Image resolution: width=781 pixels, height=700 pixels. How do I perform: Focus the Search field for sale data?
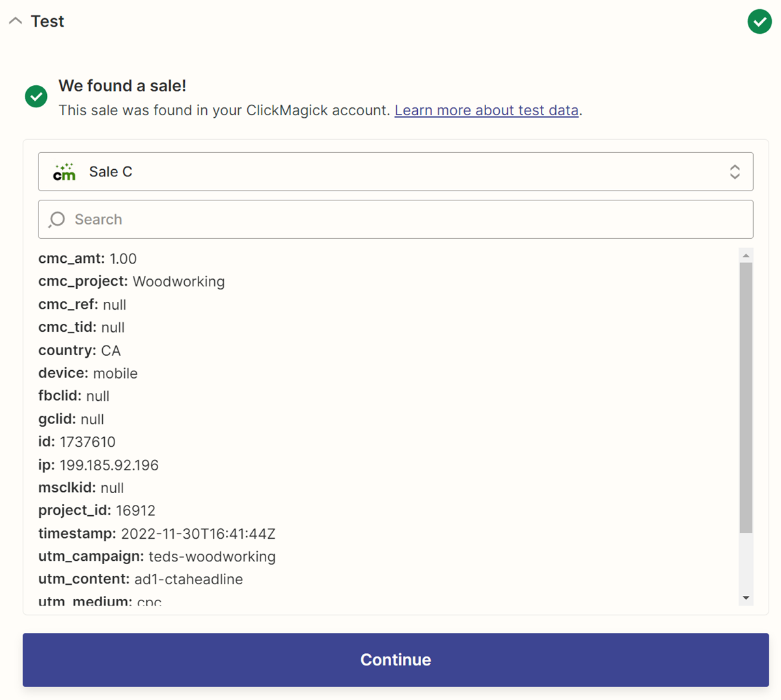[404, 219]
